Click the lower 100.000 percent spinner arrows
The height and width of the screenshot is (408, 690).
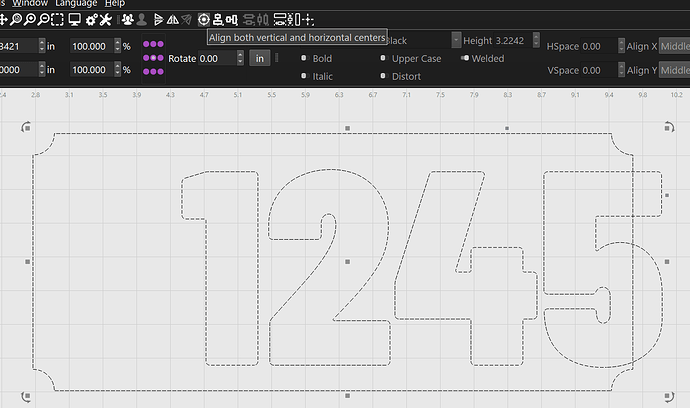pyautogui.click(x=117, y=70)
